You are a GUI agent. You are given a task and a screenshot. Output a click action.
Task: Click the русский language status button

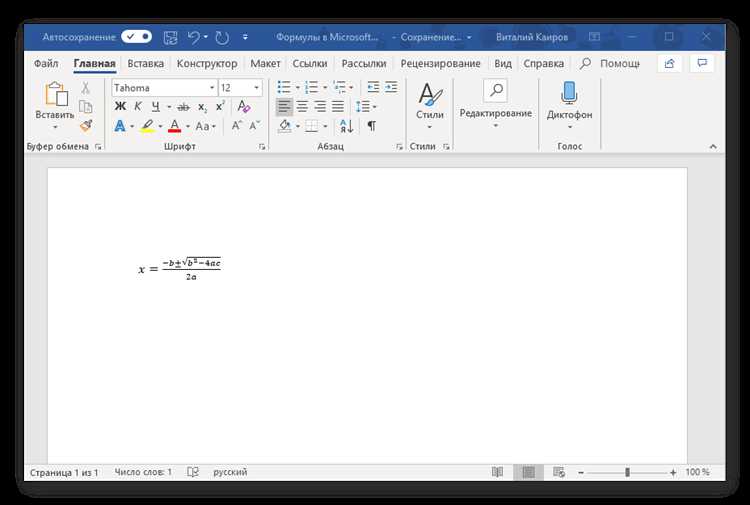click(x=230, y=472)
